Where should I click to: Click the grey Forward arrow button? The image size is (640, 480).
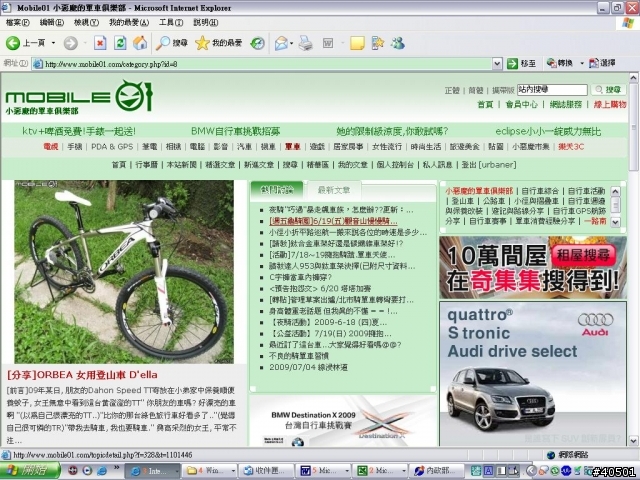coord(70,43)
